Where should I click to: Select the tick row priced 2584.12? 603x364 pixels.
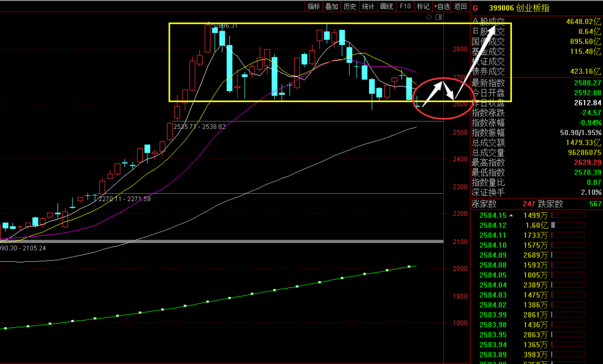click(536, 226)
